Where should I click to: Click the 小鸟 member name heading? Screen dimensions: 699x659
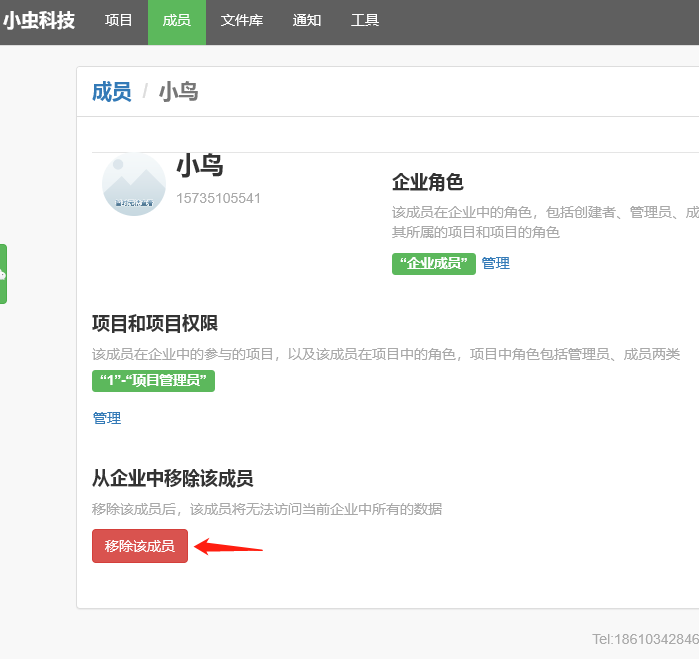(200, 166)
